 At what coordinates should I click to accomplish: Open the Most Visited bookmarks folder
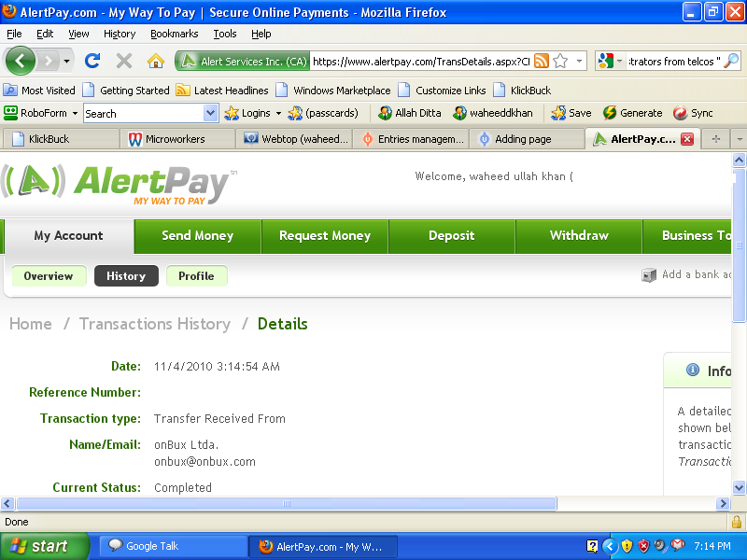[39, 90]
